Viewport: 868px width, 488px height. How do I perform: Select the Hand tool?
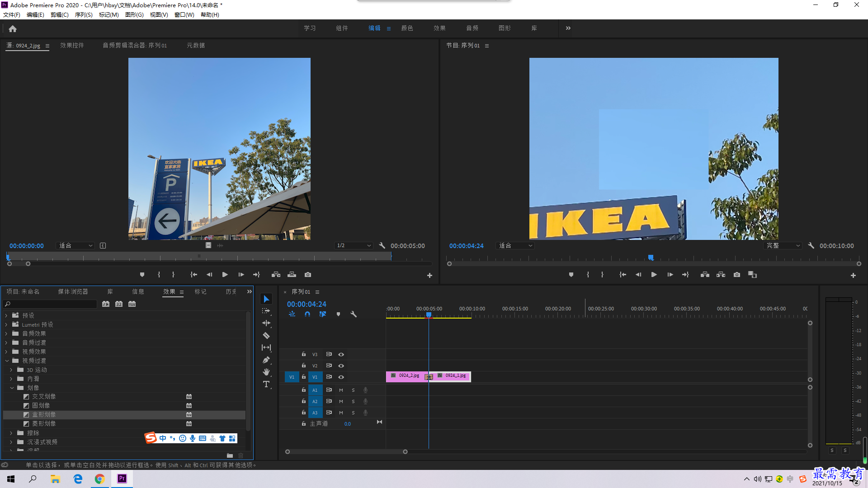pos(266,372)
